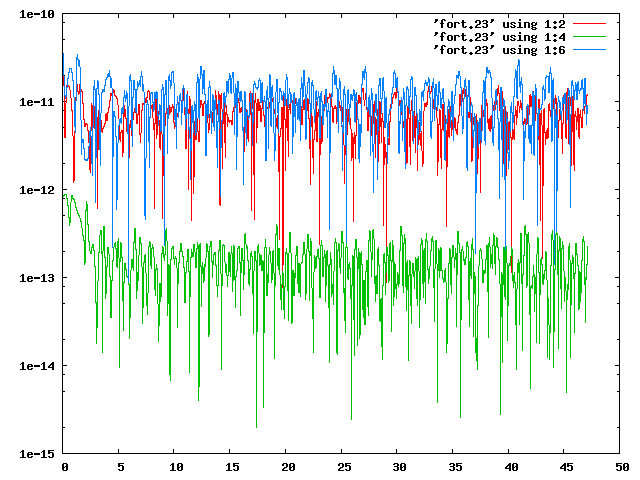Click the x-axis label 25
Viewport: 640px width, 480px height.
(344, 467)
